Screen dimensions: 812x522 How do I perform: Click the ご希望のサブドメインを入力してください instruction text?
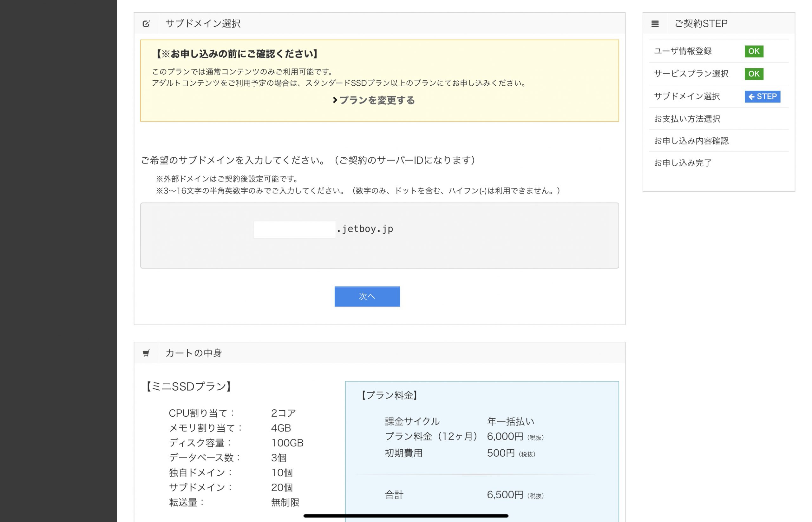point(234,160)
